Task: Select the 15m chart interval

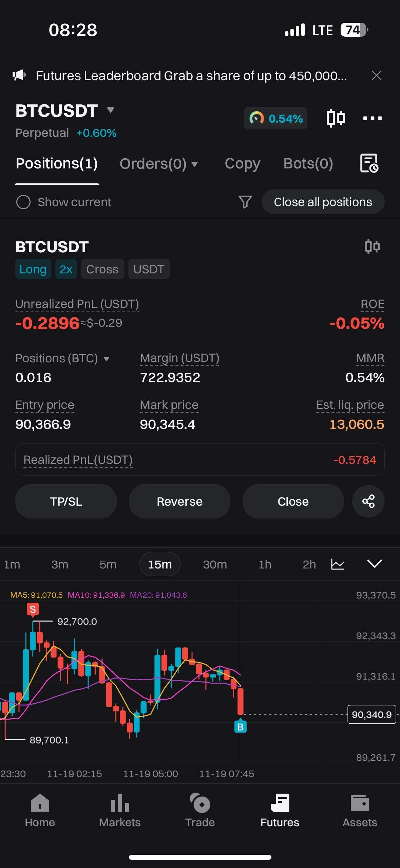Action: 160,564
